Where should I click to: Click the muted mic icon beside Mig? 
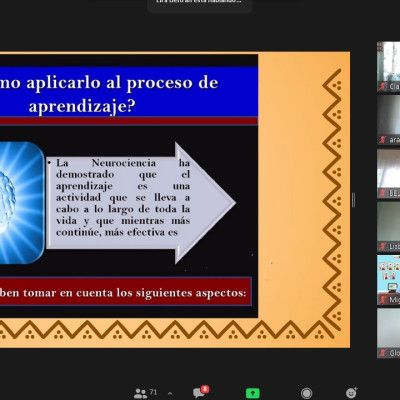click(x=383, y=300)
